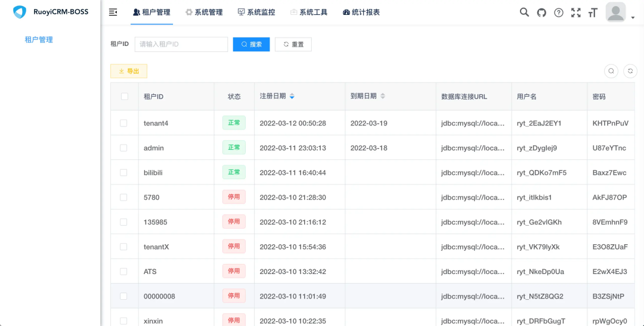Click the RuoyiCRM-BOSS shield logo
Viewport: 644px width, 326px height.
coord(20,12)
